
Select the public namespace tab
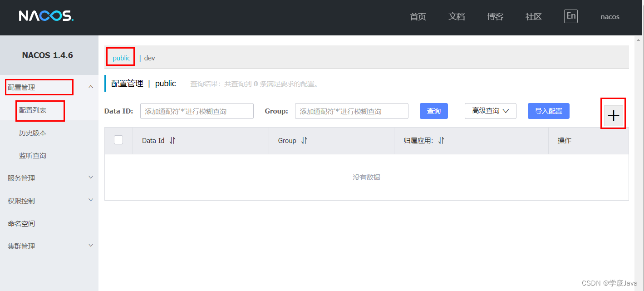120,57
